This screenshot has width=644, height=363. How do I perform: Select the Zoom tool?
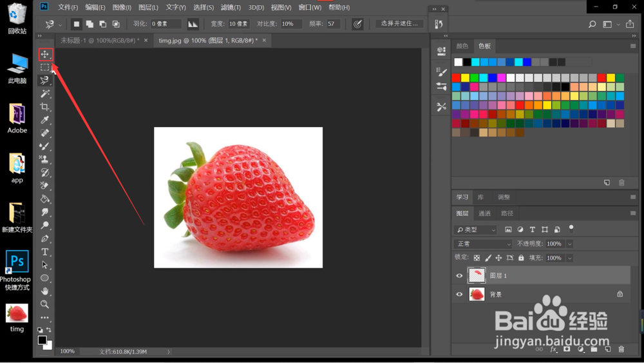click(45, 304)
